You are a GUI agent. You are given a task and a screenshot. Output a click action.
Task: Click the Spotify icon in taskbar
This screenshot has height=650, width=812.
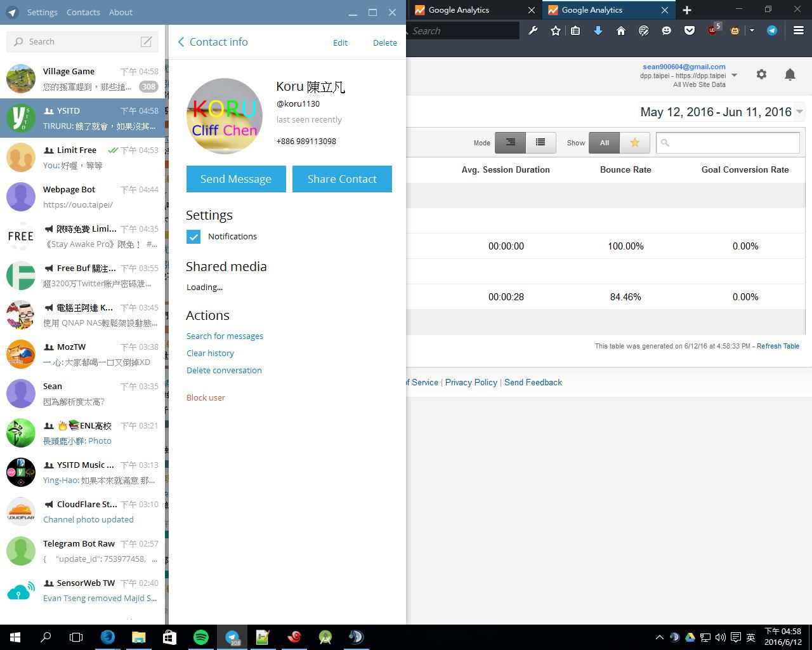(x=200, y=637)
